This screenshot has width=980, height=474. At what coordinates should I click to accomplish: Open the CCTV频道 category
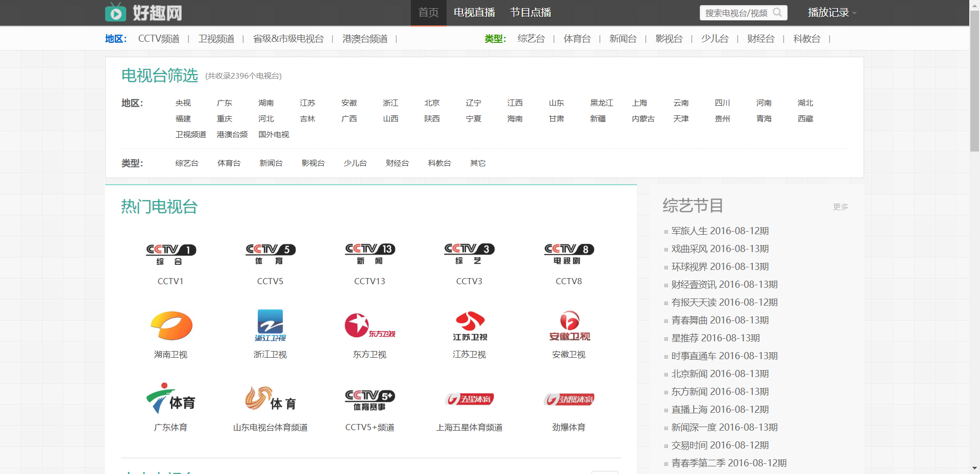[159, 38]
